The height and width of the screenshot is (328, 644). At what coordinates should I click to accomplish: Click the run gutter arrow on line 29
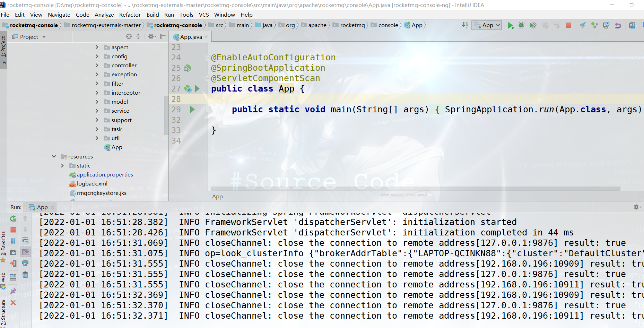[x=192, y=110]
